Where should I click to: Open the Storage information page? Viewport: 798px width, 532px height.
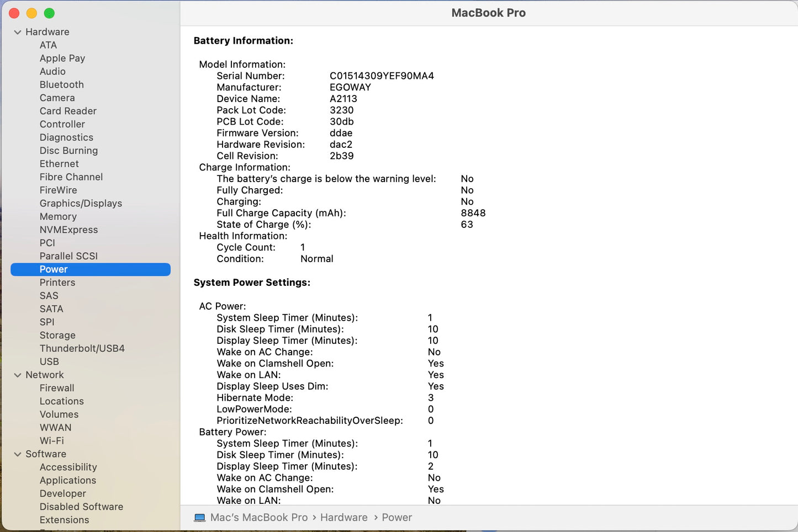click(57, 335)
